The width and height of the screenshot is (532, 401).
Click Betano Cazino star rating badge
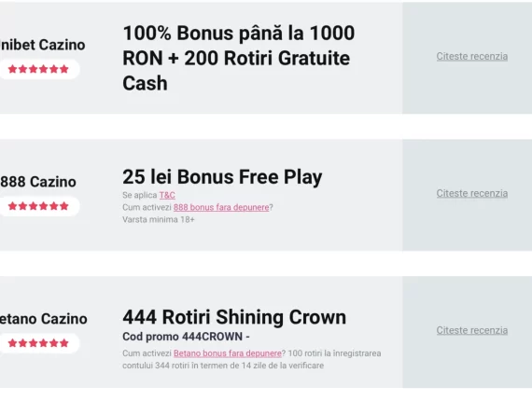[38, 343]
